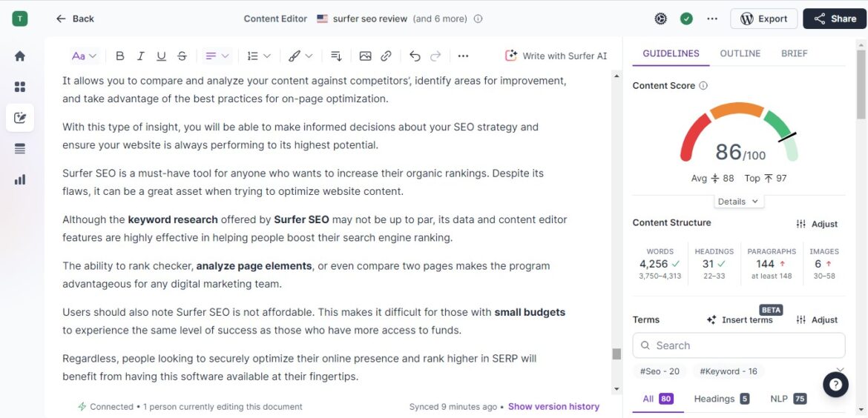Click the PARAGRAPHS 144 stat
This screenshot has height=418, width=868.
pyautogui.click(x=771, y=264)
